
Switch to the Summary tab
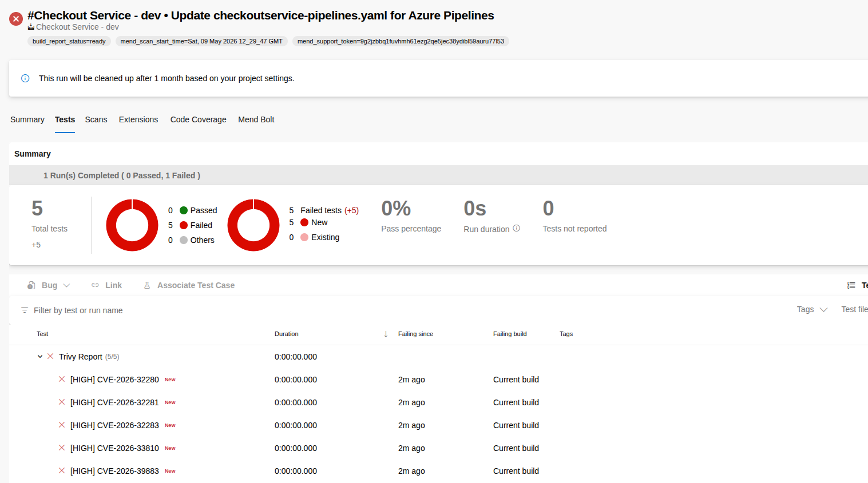point(27,119)
